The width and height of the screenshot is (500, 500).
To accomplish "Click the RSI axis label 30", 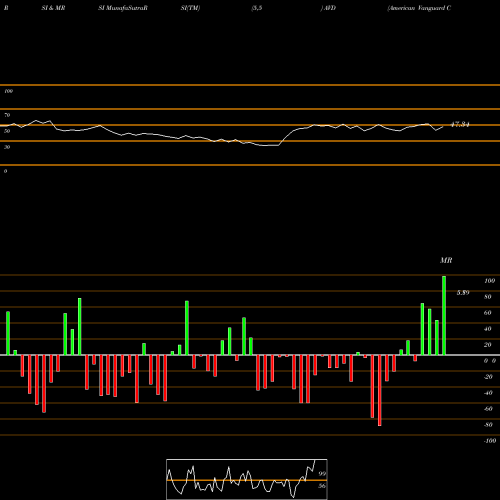I will [7, 147].
